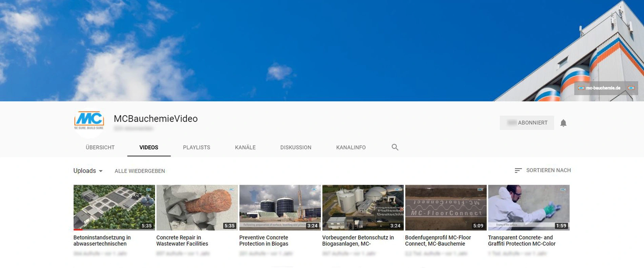This screenshot has width=644, height=268.
Task: Click title "Bodenfugenprofil MC-Floor Connect, MC-Bauchemie"
Action: tap(438, 241)
